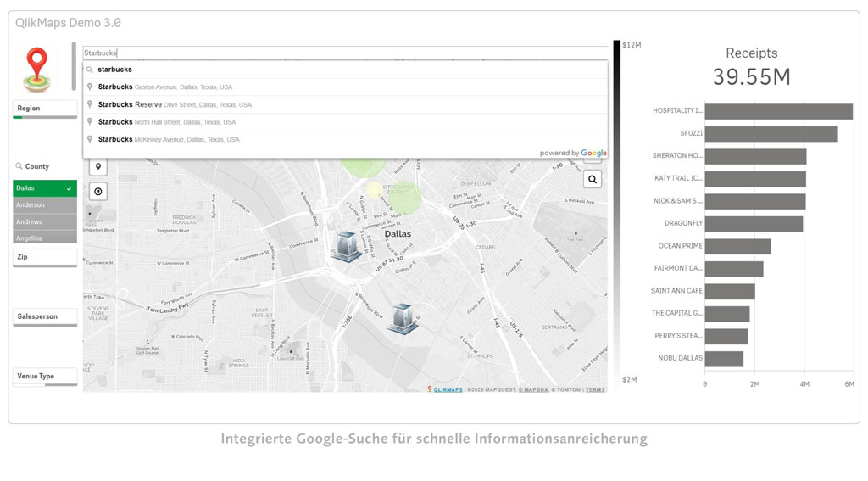Click the SFUZZI bar
Viewport: 868px width, 481px height.
pyautogui.click(x=771, y=134)
